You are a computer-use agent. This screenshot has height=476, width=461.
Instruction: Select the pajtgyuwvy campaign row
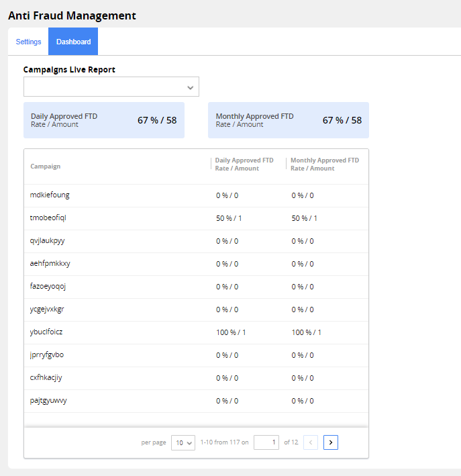(197, 401)
